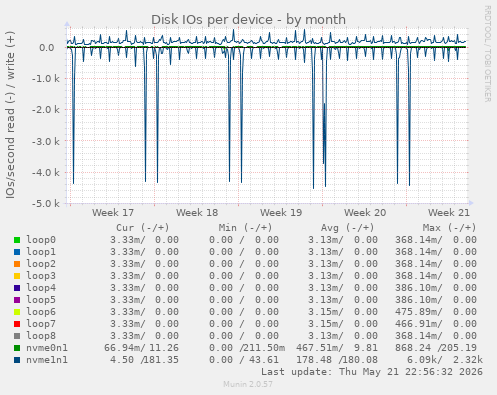Click the loop0 green color swatch
Image resolution: width=497 pixels, height=395 pixels.
[17, 240]
